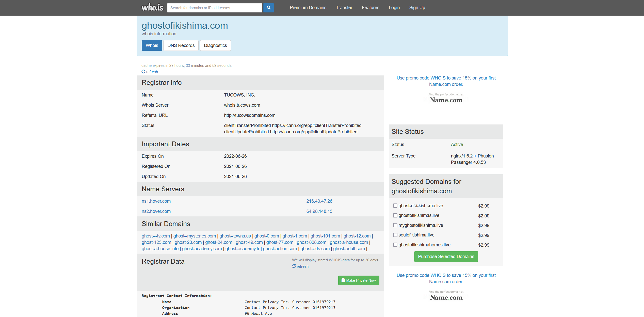Click the Name.com logo near bottom promo
The image size is (644, 317).
coord(446,297)
